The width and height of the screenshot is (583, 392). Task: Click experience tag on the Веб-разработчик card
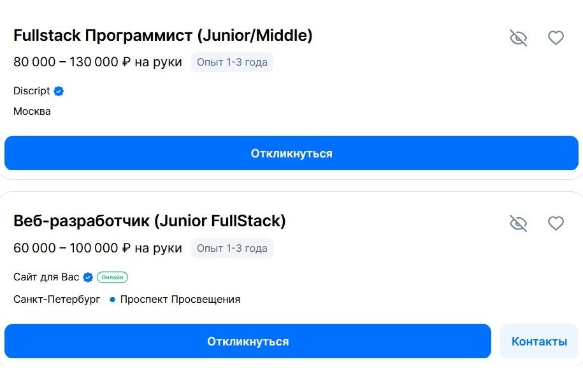click(232, 248)
